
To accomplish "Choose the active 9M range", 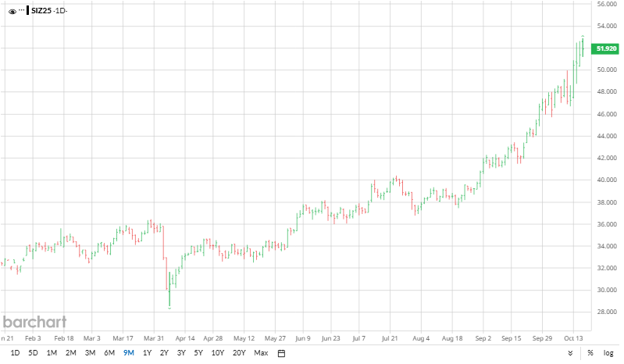I will tap(129, 353).
